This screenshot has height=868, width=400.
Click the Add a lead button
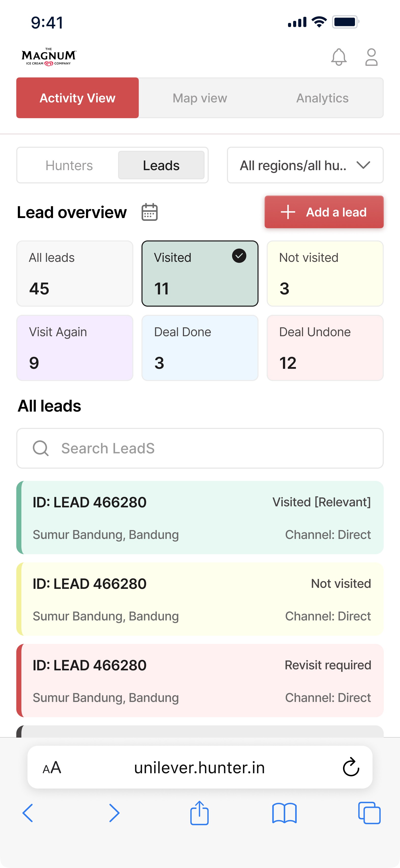click(x=324, y=212)
